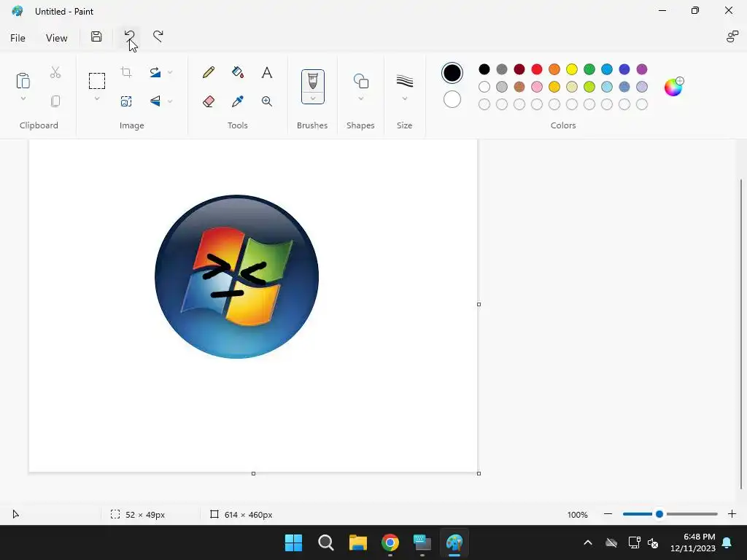Image resolution: width=747 pixels, height=560 pixels.
Task: Open the View menu
Action: click(56, 38)
